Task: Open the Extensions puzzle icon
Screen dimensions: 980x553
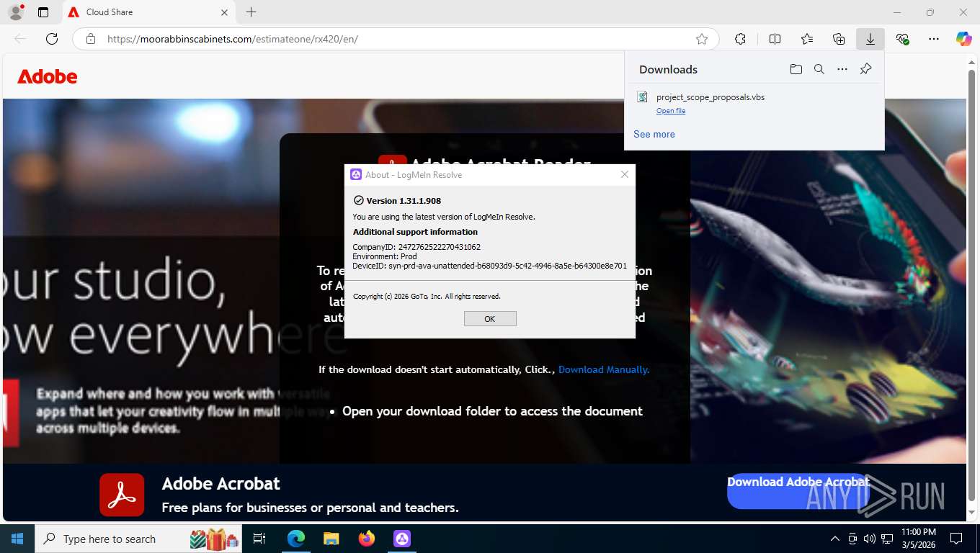Action: click(740, 39)
